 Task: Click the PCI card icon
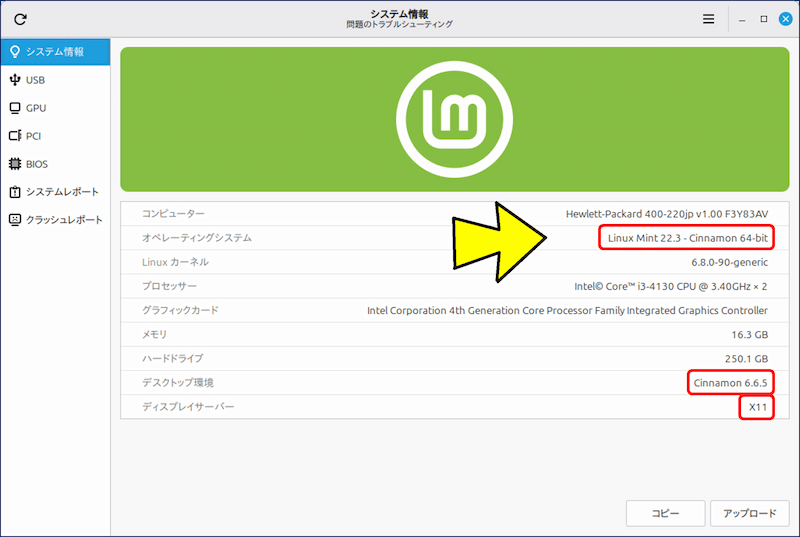coord(15,136)
